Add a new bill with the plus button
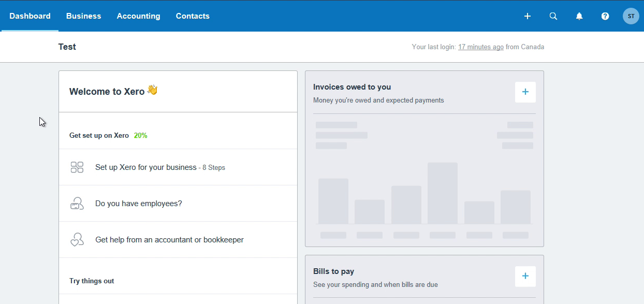The width and height of the screenshot is (644, 304). pyautogui.click(x=525, y=277)
